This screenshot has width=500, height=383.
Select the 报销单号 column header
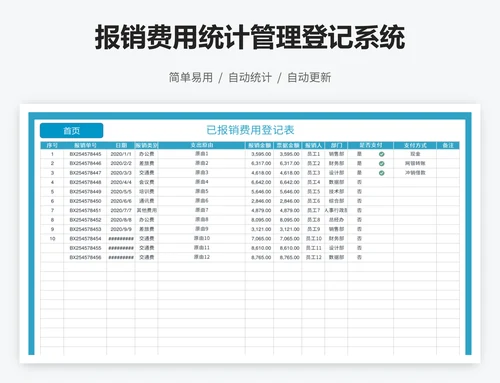pyautogui.click(x=85, y=145)
